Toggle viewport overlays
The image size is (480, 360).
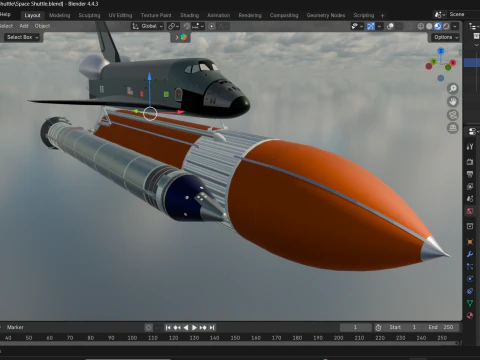pyautogui.click(x=390, y=26)
